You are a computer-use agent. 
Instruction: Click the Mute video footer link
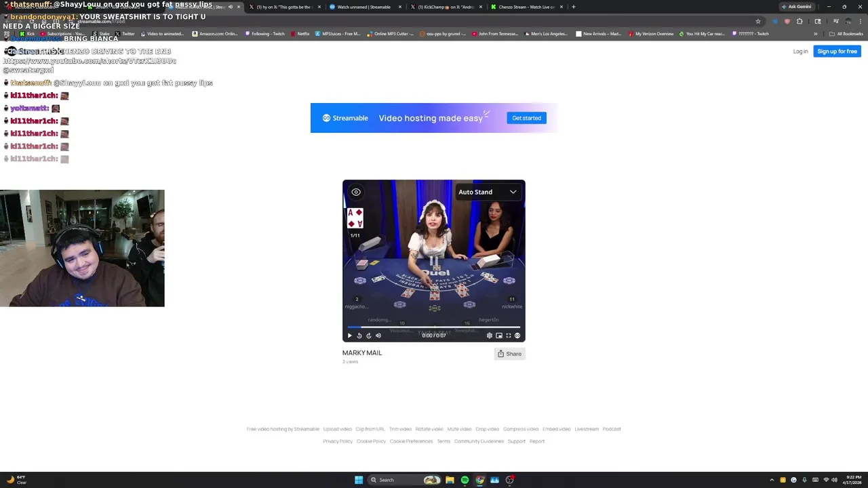[x=459, y=429]
